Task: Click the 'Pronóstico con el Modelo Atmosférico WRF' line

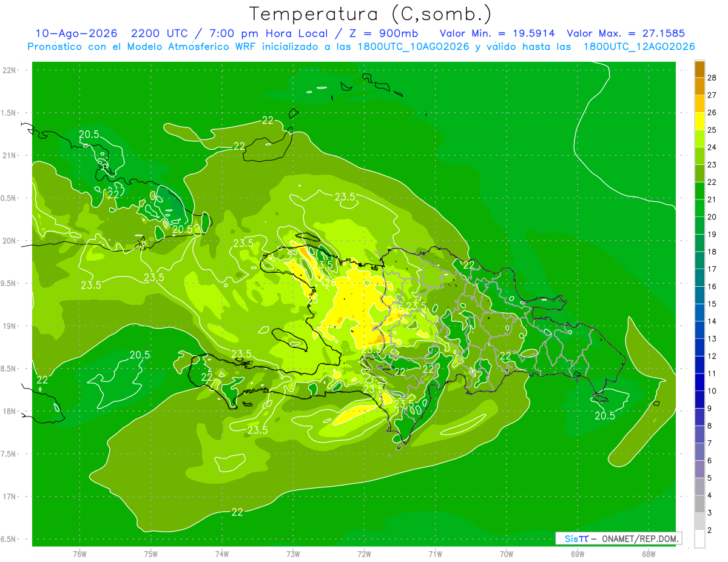Action: (361, 47)
